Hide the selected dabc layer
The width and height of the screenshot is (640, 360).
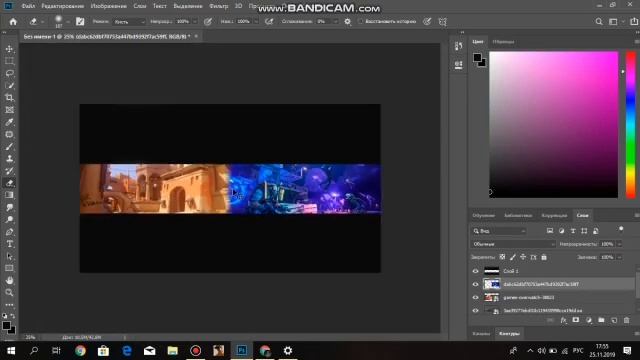[x=476, y=284]
